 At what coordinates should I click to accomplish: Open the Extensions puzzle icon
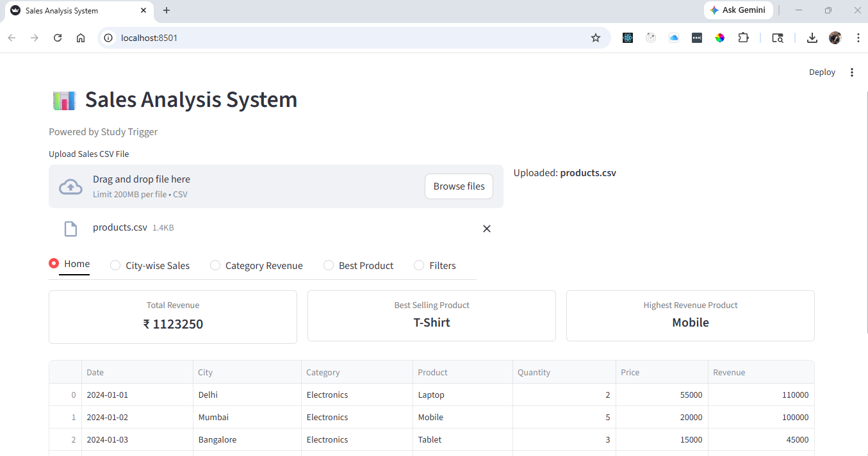(743, 38)
